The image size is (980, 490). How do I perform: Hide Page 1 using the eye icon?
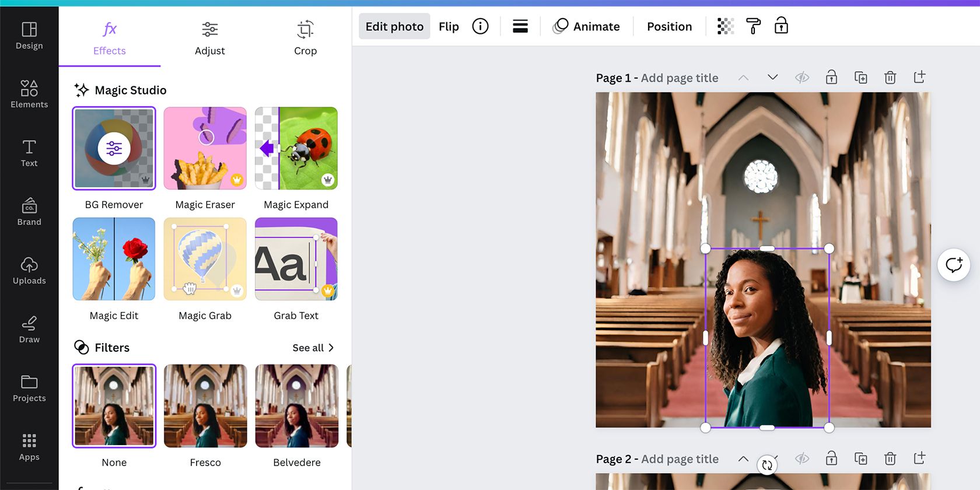(x=802, y=78)
